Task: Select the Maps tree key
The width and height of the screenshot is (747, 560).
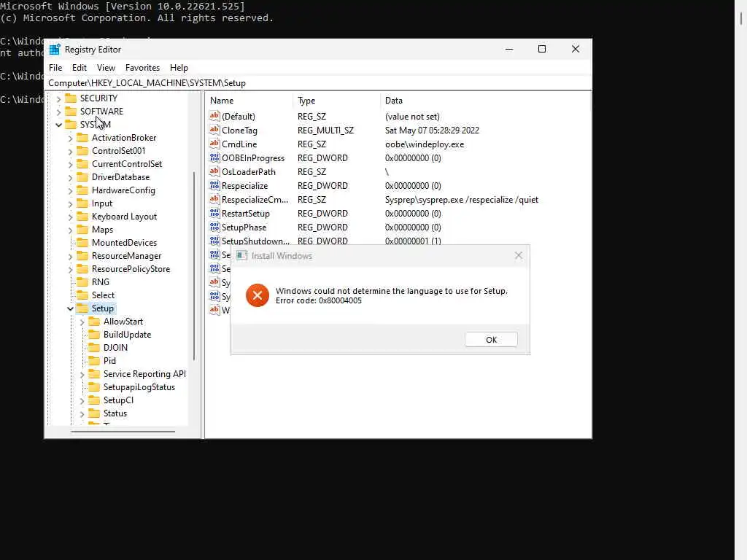Action: (x=102, y=230)
